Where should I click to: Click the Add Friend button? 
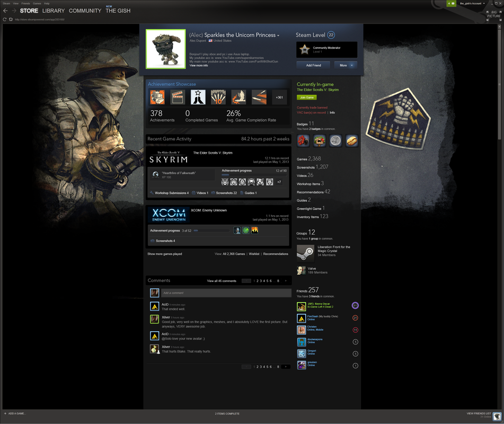click(x=313, y=65)
